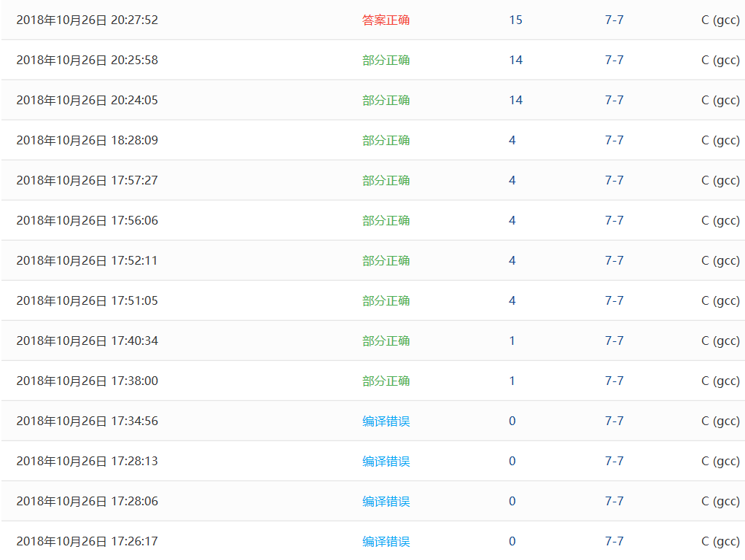The height and width of the screenshot is (560, 745).
Task: Click C (gcc) in the 20:27:52 row
Action: (x=720, y=20)
